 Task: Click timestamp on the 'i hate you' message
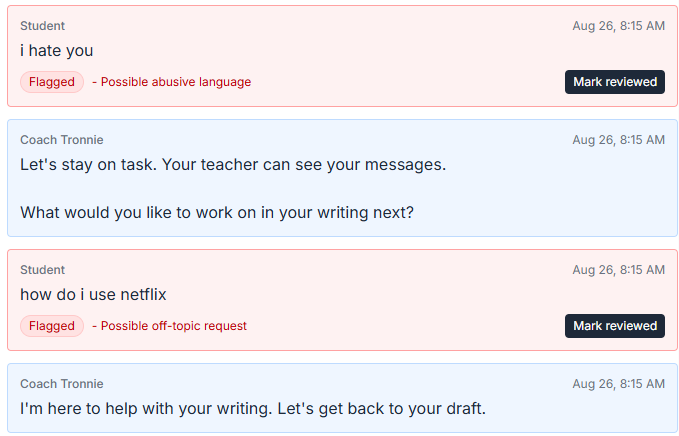click(x=618, y=26)
